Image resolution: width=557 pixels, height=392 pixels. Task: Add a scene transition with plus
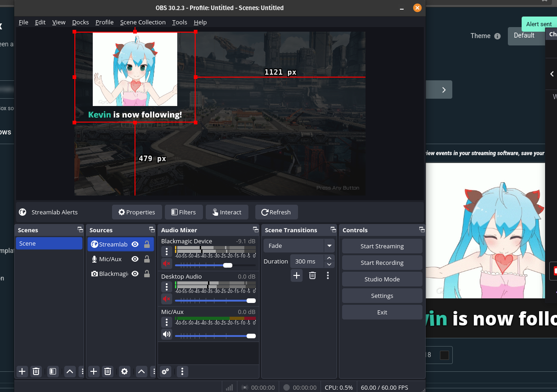click(x=297, y=275)
